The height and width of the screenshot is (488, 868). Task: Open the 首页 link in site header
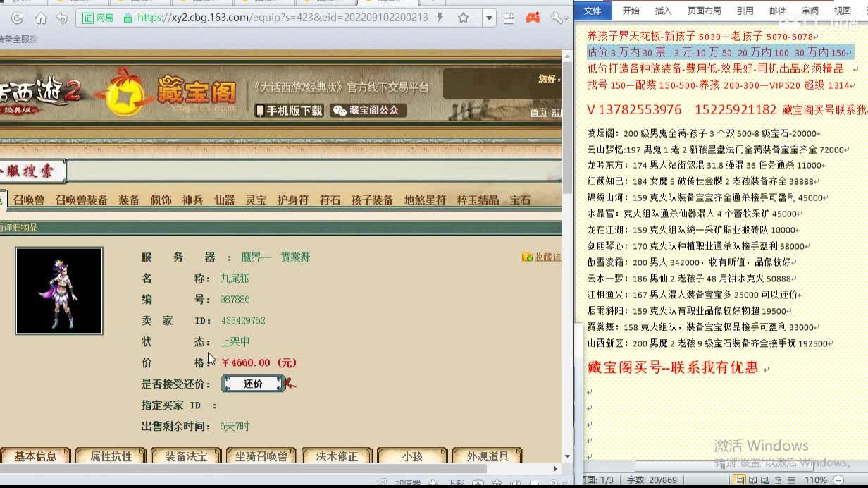tap(538, 113)
